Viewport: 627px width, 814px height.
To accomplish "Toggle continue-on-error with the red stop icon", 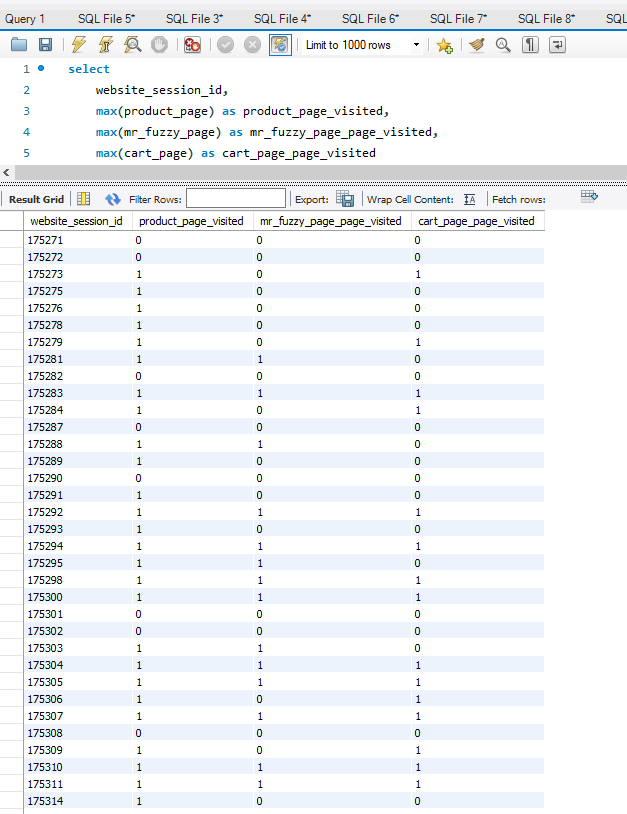I will 192,45.
